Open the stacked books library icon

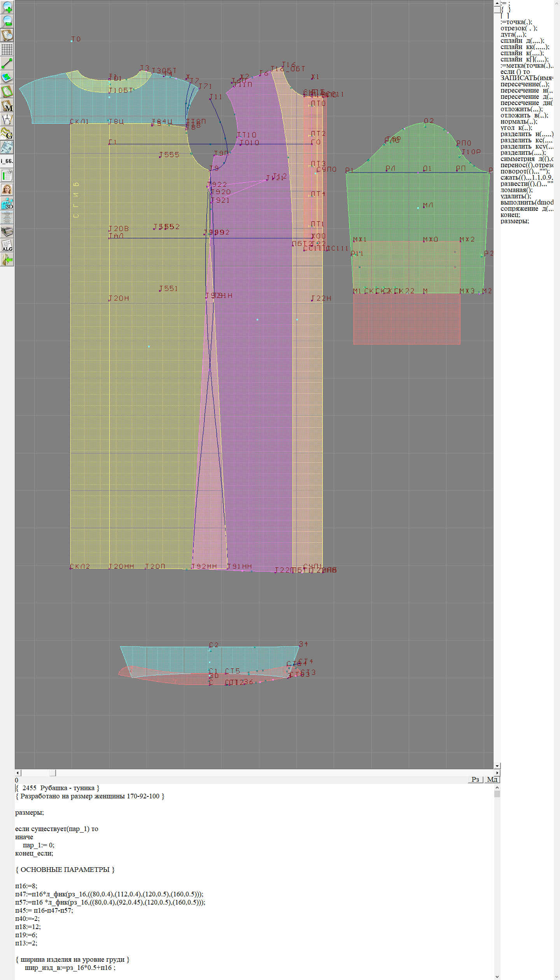tap(7, 231)
